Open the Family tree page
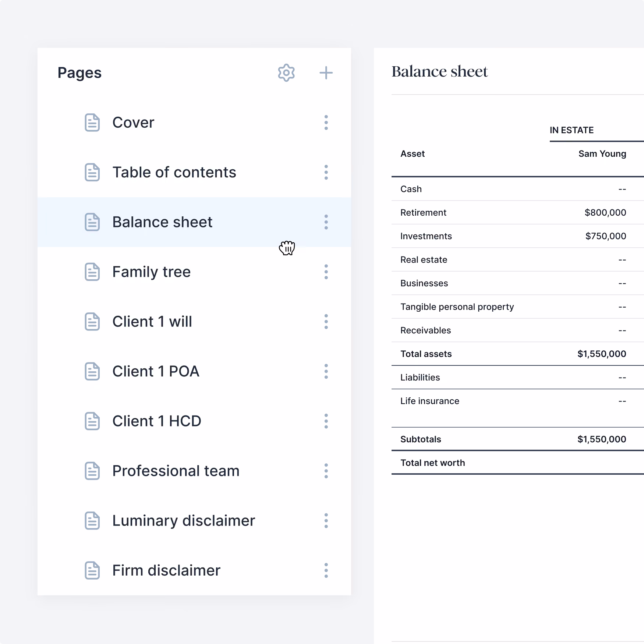644x644 pixels. [194, 272]
